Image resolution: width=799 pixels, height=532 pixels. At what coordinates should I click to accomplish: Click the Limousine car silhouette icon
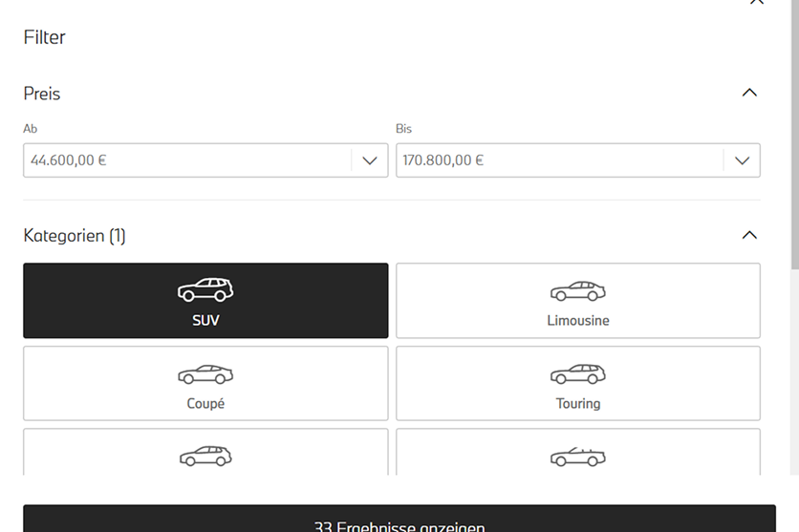577,290
